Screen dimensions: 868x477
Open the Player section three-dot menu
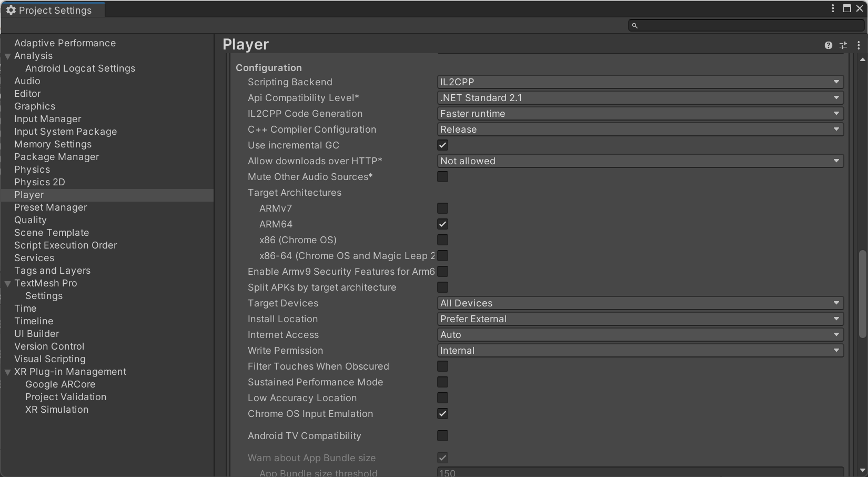[859, 45]
